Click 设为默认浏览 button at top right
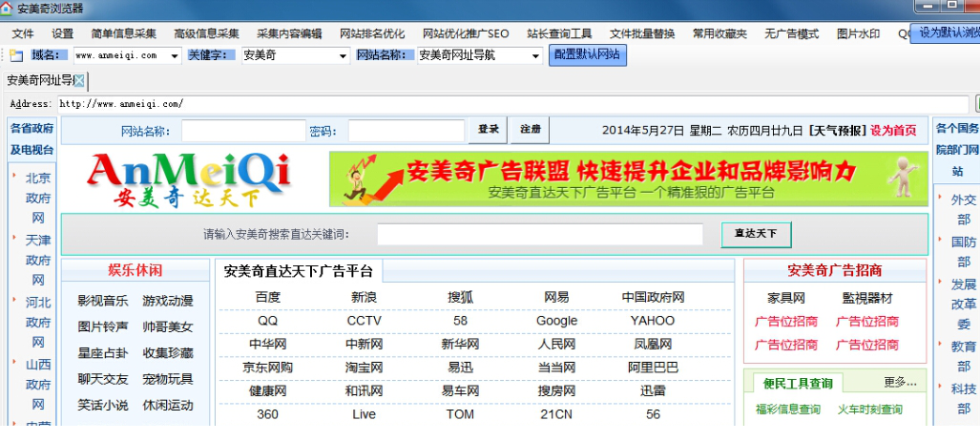Viewport: 980px width, 442px height. pos(945,32)
